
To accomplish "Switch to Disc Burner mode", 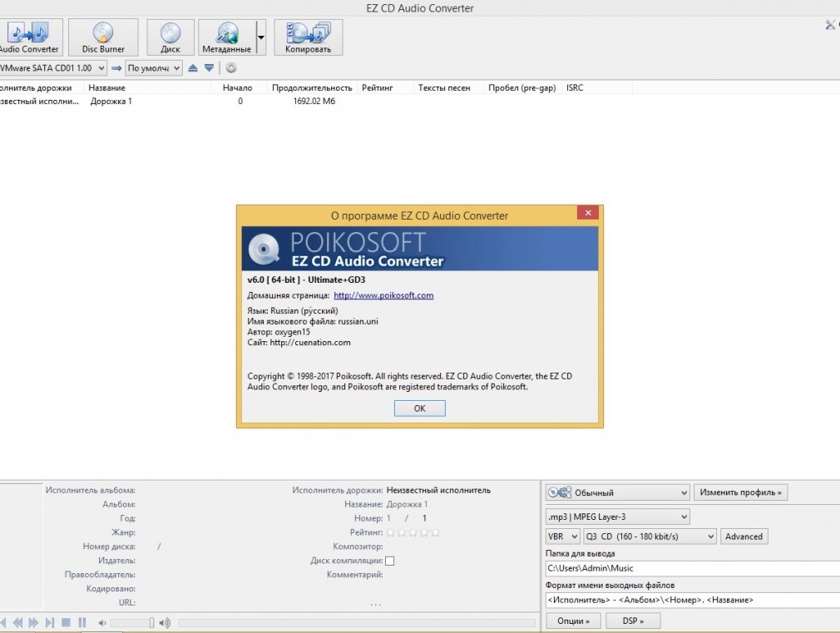I will [x=103, y=37].
